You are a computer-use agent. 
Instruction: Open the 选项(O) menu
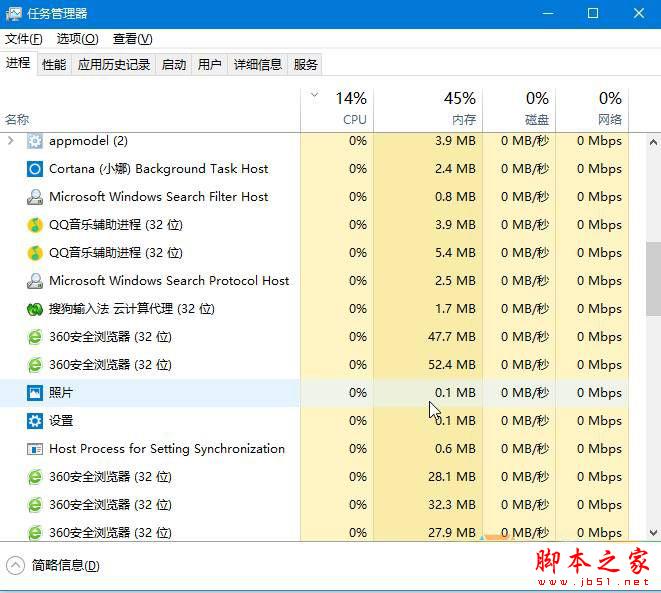point(78,39)
